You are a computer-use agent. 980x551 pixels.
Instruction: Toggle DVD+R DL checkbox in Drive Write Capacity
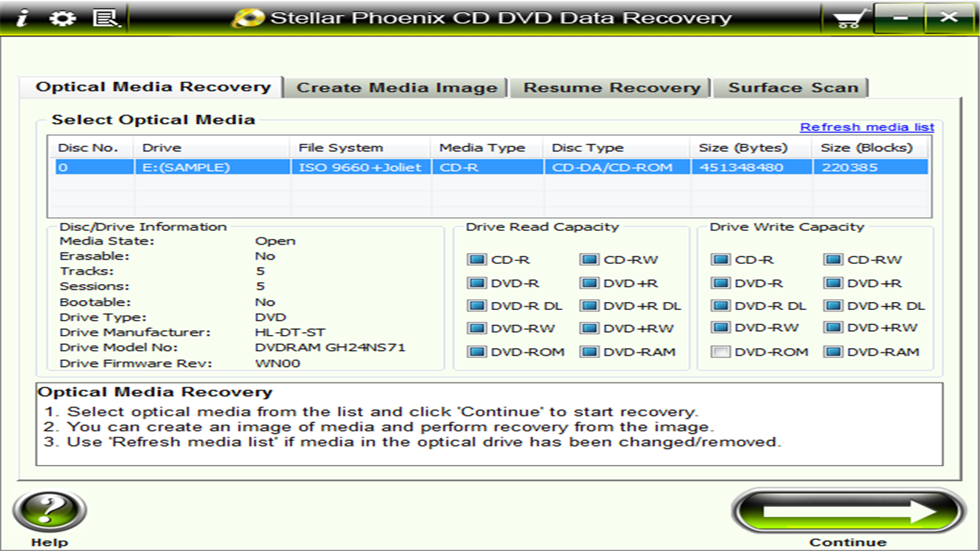click(833, 306)
